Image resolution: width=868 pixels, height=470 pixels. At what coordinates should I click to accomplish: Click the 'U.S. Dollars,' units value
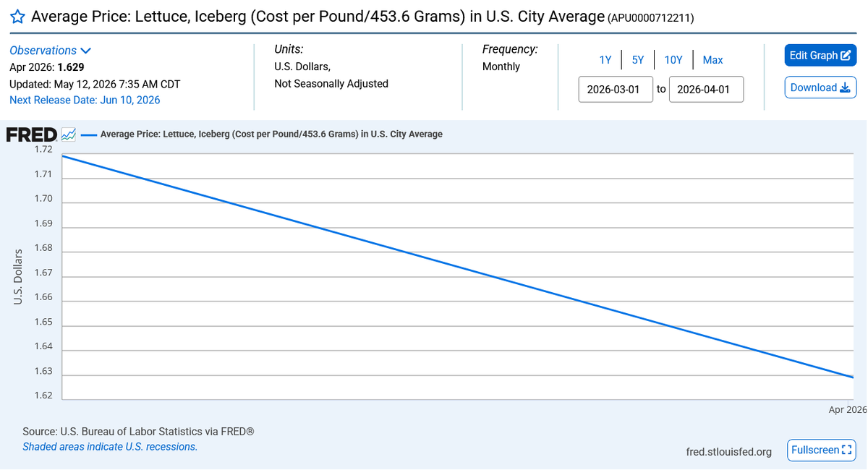(302, 67)
